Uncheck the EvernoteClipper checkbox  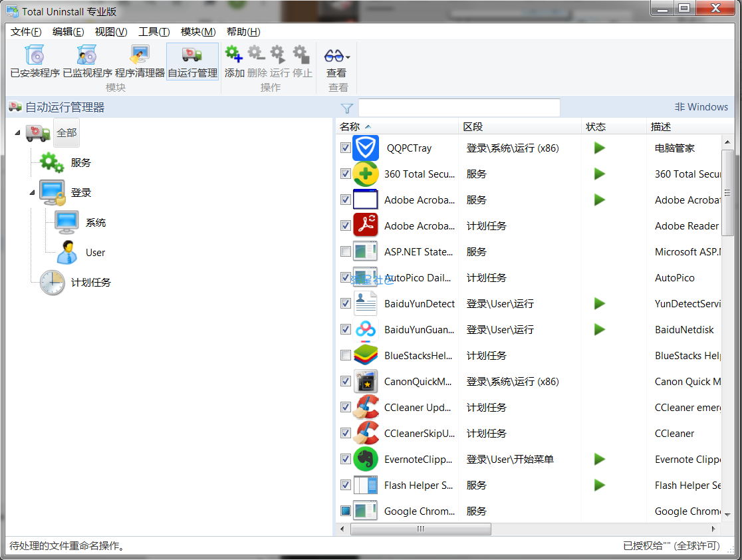tap(346, 459)
